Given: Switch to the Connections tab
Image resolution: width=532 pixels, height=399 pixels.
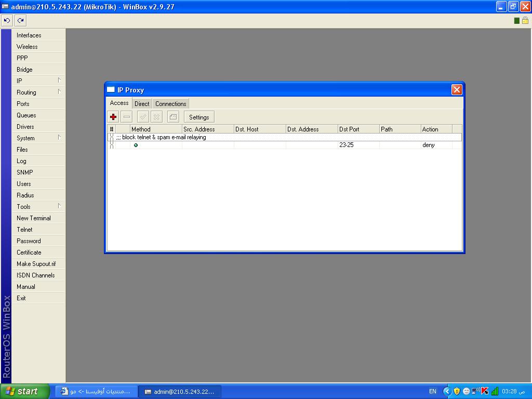Looking at the screenshot, I should pyautogui.click(x=170, y=104).
